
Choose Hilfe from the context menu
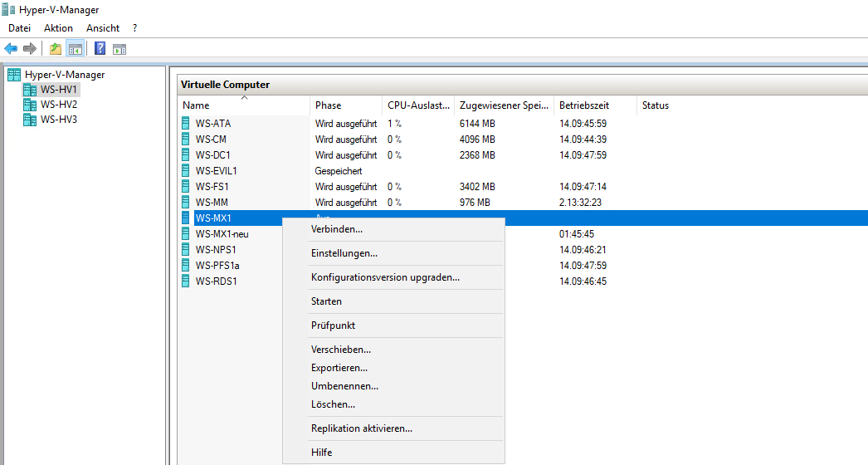tap(393, 453)
